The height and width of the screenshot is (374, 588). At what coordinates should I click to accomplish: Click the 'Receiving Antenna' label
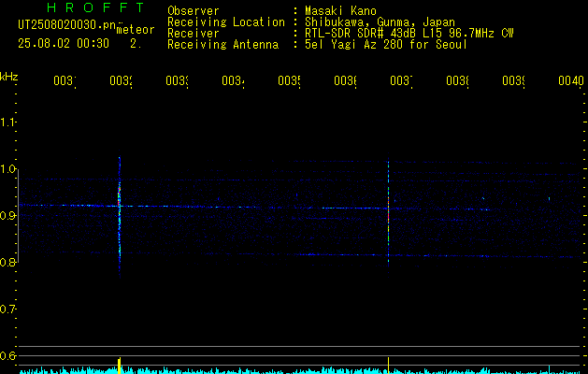[x=222, y=45]
